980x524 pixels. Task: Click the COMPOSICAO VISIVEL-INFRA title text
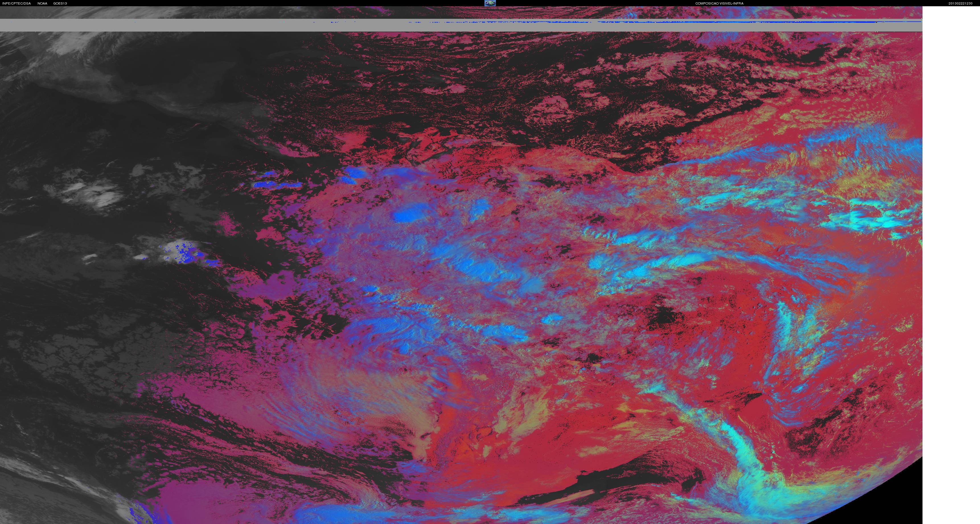point(719,3)
